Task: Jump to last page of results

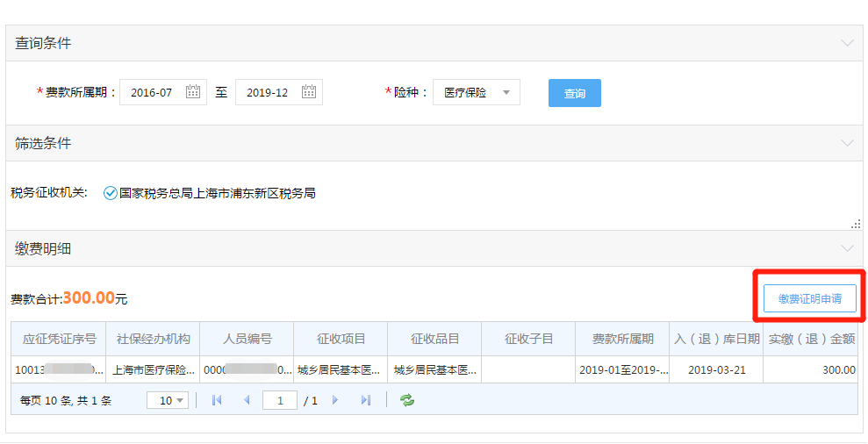Action: [x=366, y=400]
